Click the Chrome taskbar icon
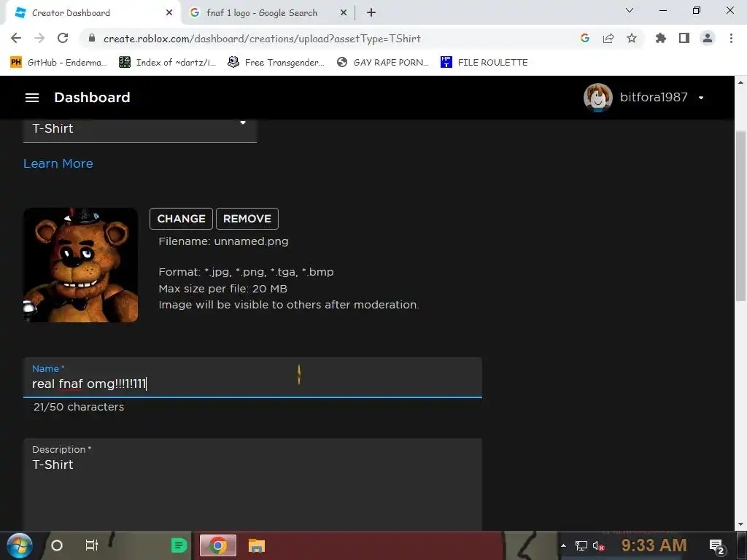This screenshot has width=747, height=560. pos(217,545)
